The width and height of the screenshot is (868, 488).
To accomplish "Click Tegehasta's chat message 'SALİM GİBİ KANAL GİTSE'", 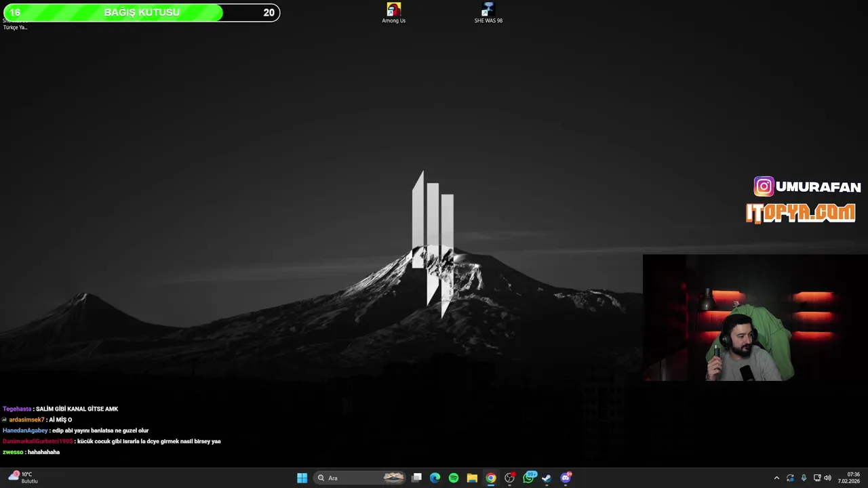I will 60,409.
